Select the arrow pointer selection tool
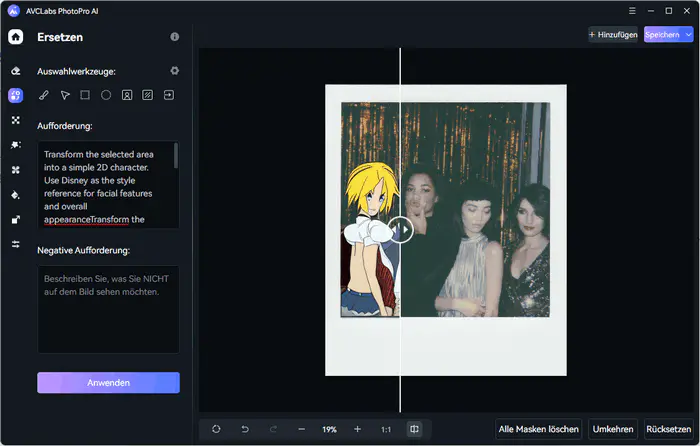The width and height of the screenshot is (700, 446). pos(65,95)
